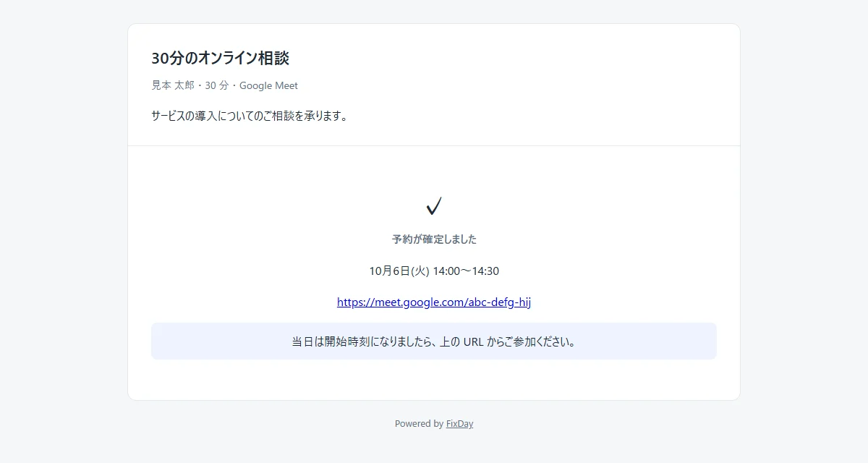Click the notice 当日は開始時刻になりましたら
The height and width of the screenshot is (463, 868).
[434, 341]
